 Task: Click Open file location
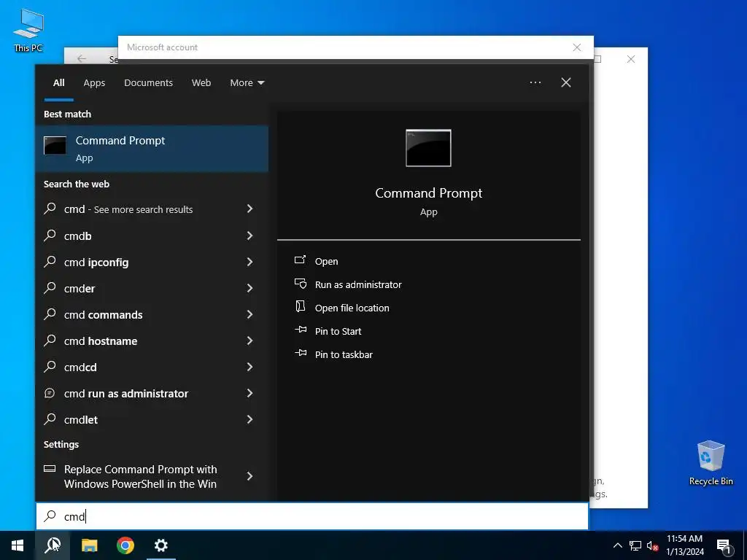(x=352, y=308)
